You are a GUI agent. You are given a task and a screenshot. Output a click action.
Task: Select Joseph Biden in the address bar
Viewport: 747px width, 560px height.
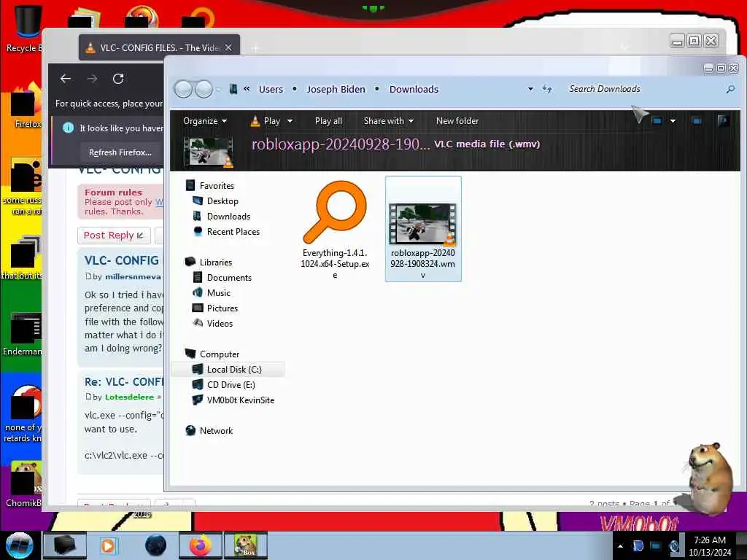pyautogui.click(x=336, y=89)
